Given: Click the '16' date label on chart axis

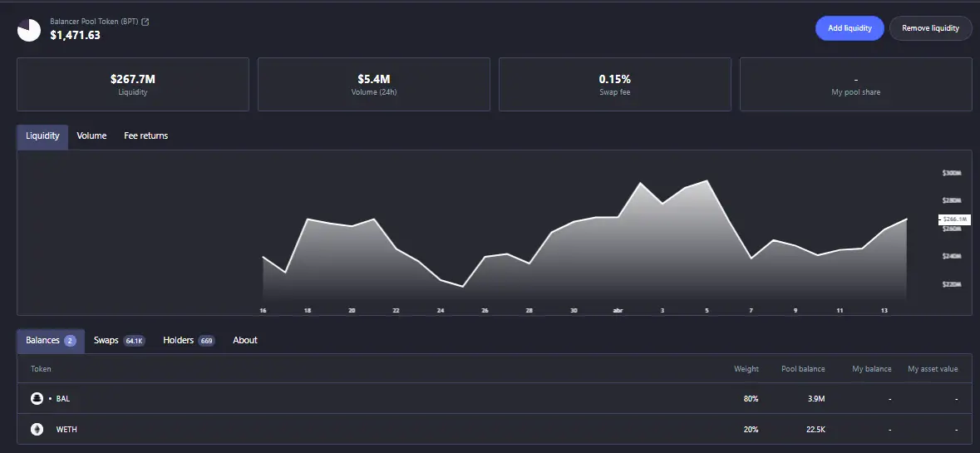Looking at the screenshot, I should (263, 311).
